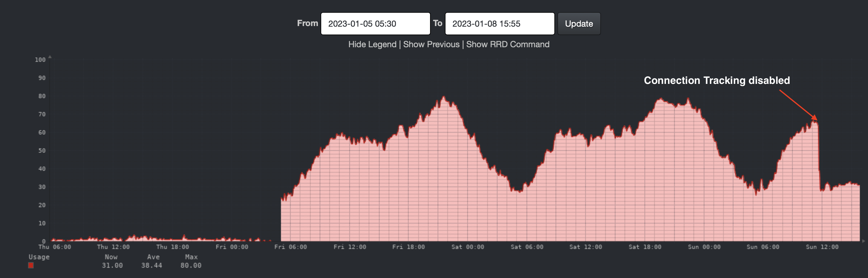Open the To date input field
The width and height of the screenshot is (868, 278).
(x=499, y=23)
